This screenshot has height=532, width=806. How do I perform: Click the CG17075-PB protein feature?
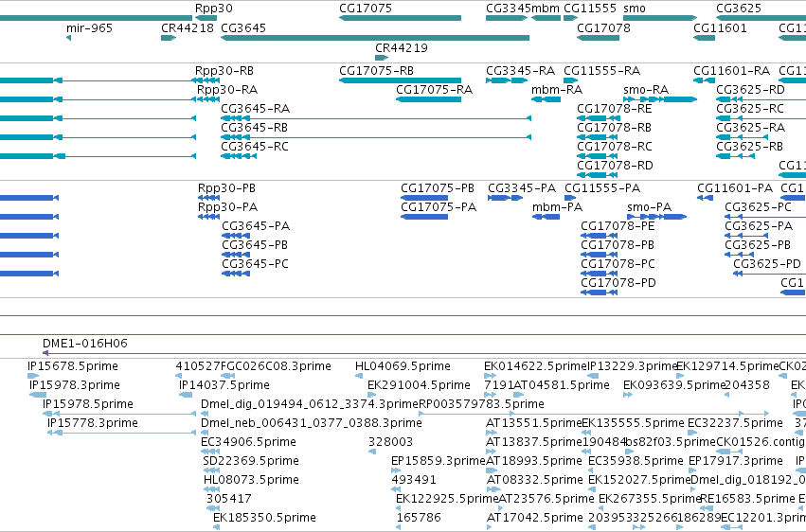tap(424, 198)
